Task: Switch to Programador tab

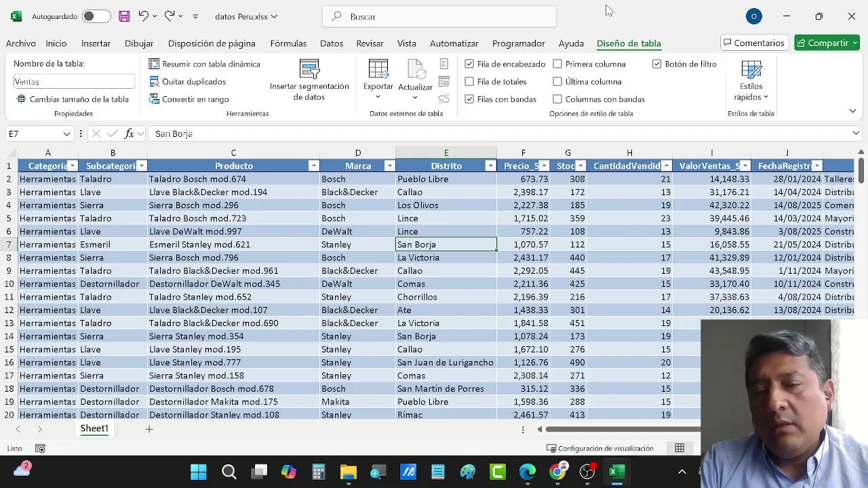Action: pos(519,43)
